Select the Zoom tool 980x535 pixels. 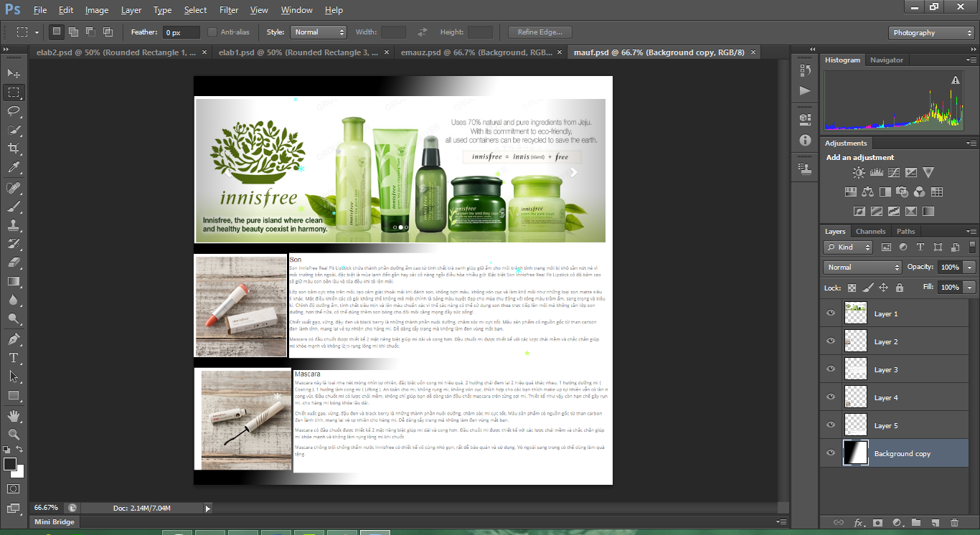point(14,435)
